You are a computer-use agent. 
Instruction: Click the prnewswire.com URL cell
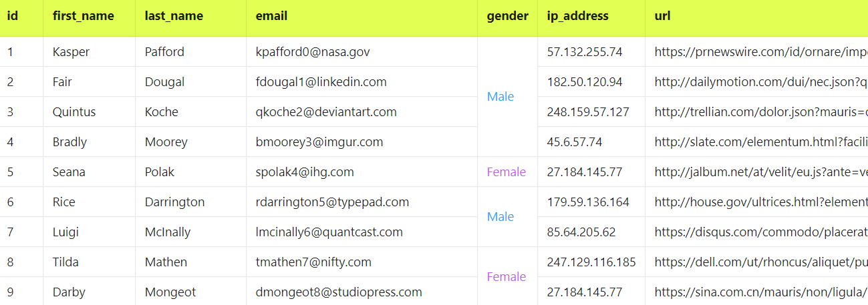tap(756, 51)
